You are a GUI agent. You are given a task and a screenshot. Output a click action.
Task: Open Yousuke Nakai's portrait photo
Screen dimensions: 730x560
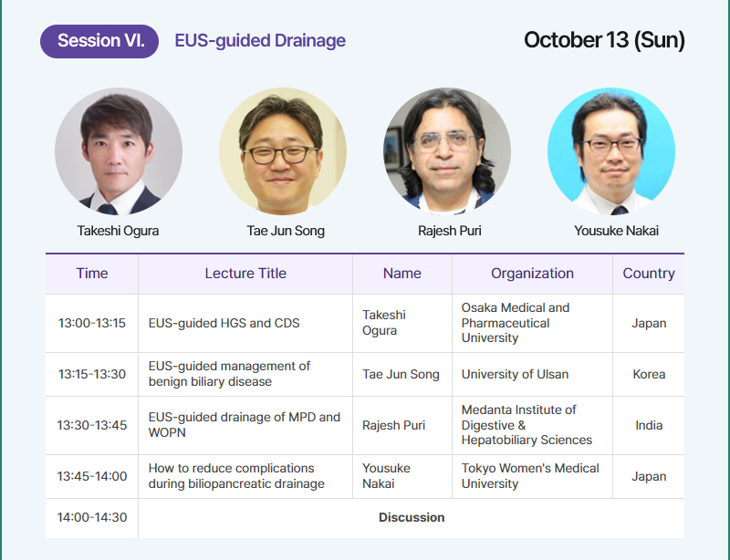(611, 151)
